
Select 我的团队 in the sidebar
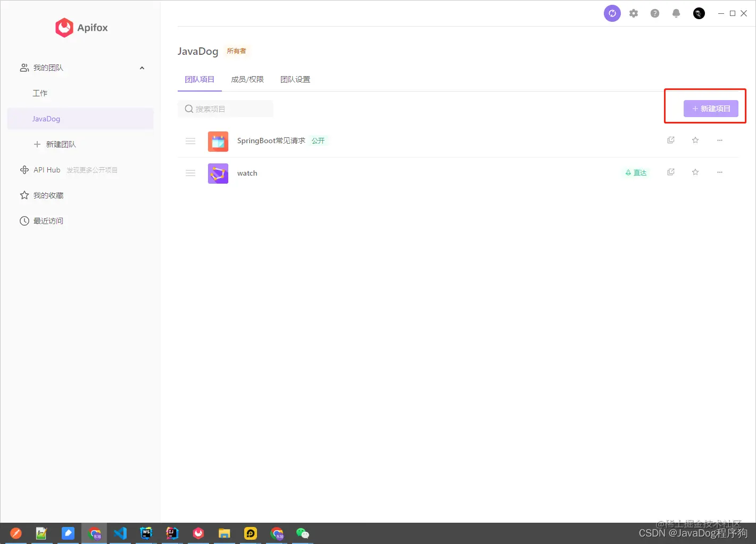point(48,68)
